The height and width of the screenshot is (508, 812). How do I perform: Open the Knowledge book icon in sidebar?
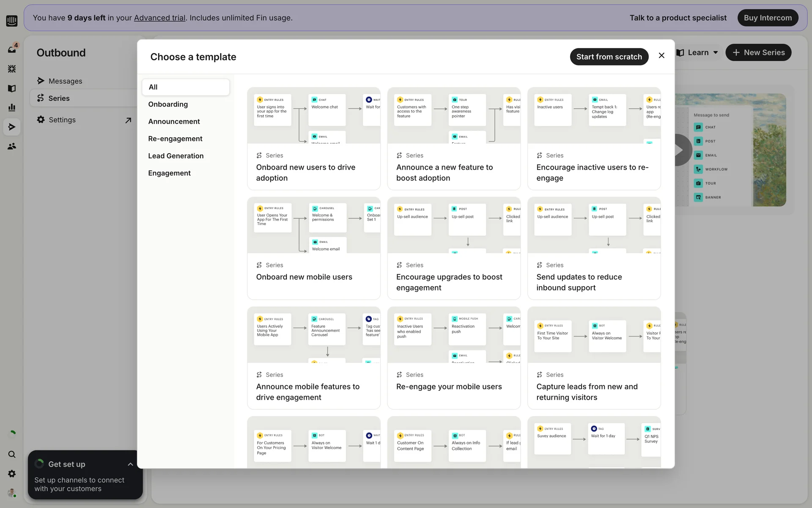[x=12, y=88]
